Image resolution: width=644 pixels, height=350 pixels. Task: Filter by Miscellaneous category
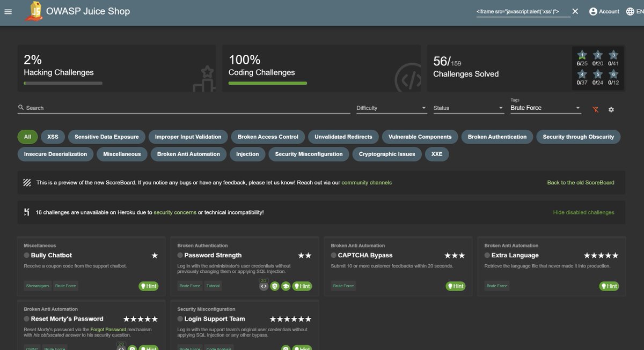[x=122, y=154]
